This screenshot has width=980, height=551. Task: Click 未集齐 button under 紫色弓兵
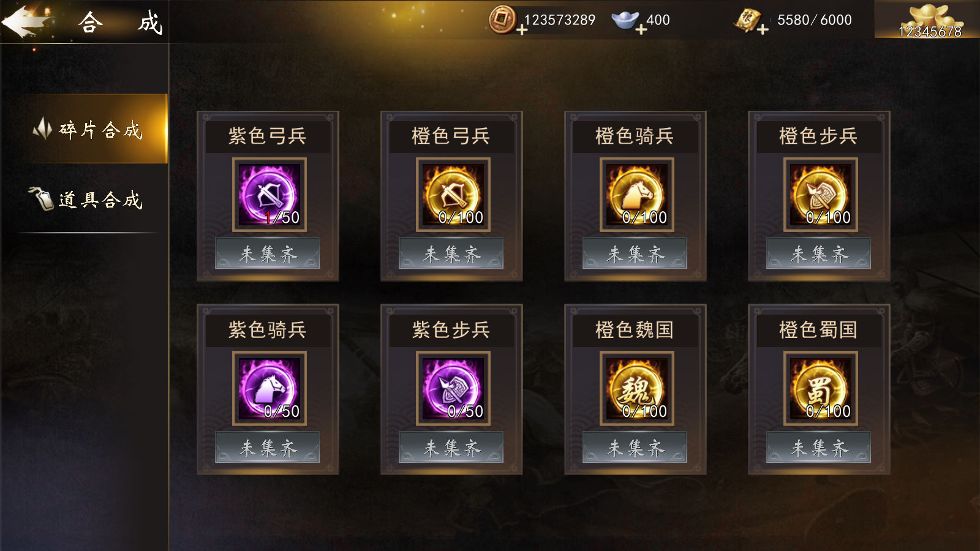[268, 253]
